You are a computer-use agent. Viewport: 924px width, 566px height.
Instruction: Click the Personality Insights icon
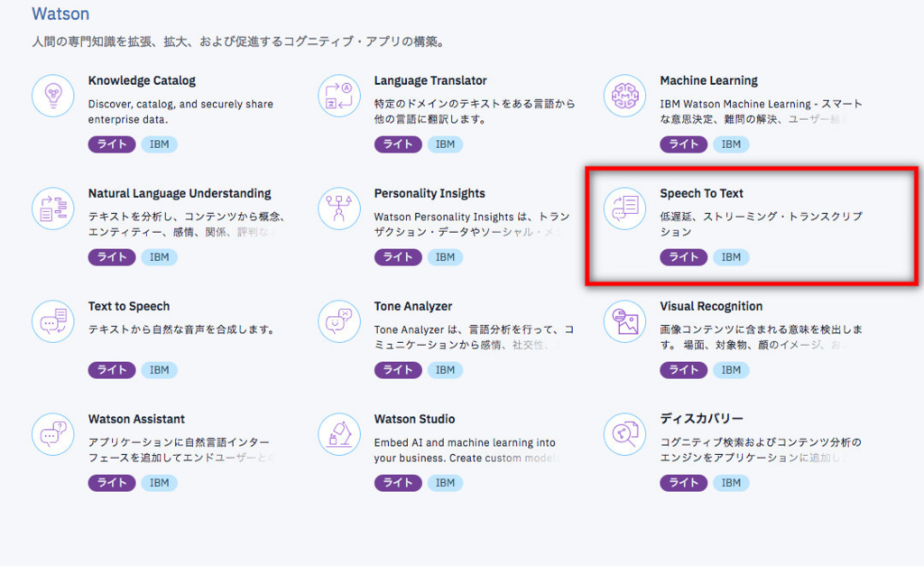339,209
